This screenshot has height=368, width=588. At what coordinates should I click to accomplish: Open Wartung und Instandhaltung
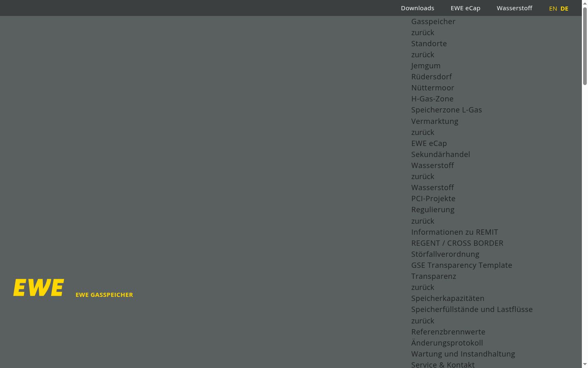(463, 354)
